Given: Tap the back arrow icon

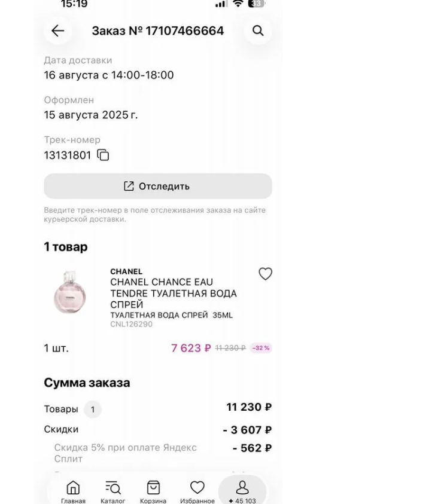Looking at the screenshot, I should tap(57, 31).
